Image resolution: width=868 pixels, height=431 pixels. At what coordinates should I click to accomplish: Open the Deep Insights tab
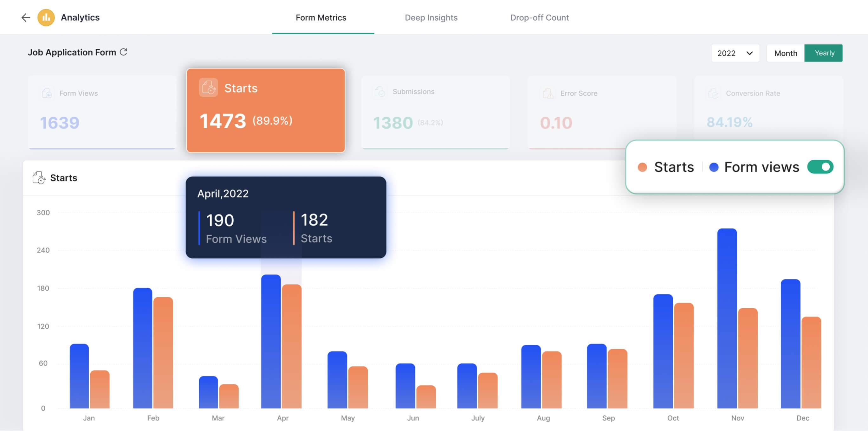(431, 17)
